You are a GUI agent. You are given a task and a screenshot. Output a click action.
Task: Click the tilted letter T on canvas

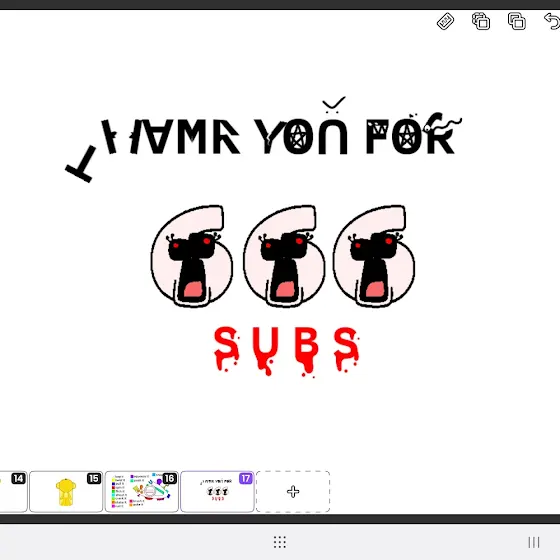pos(81,164)
